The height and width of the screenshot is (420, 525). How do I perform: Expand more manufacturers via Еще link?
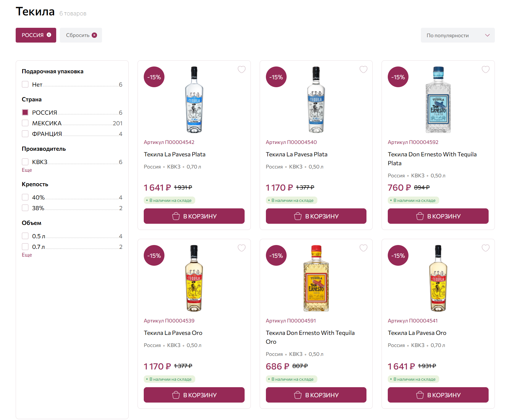point(27,170)
